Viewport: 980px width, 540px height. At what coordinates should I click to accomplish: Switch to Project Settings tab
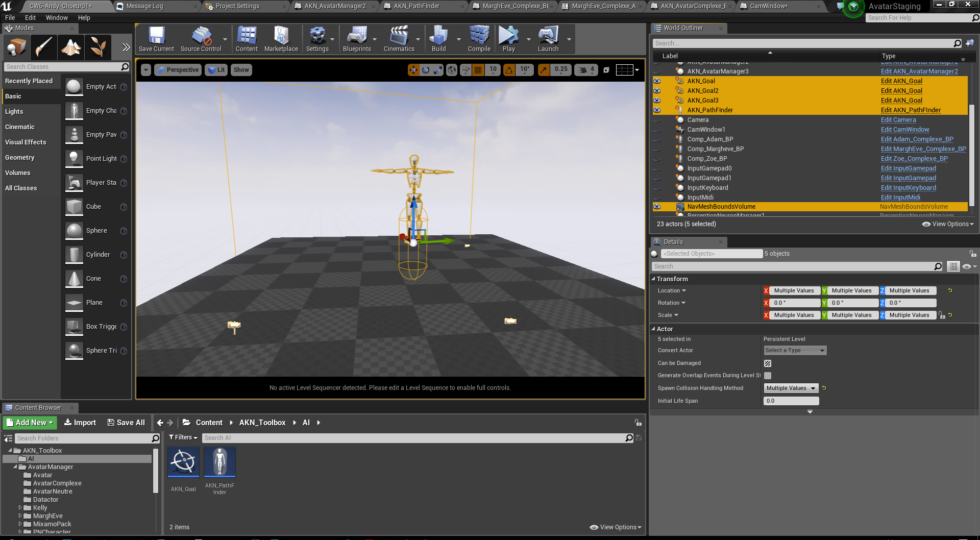(x=237, y=6)
